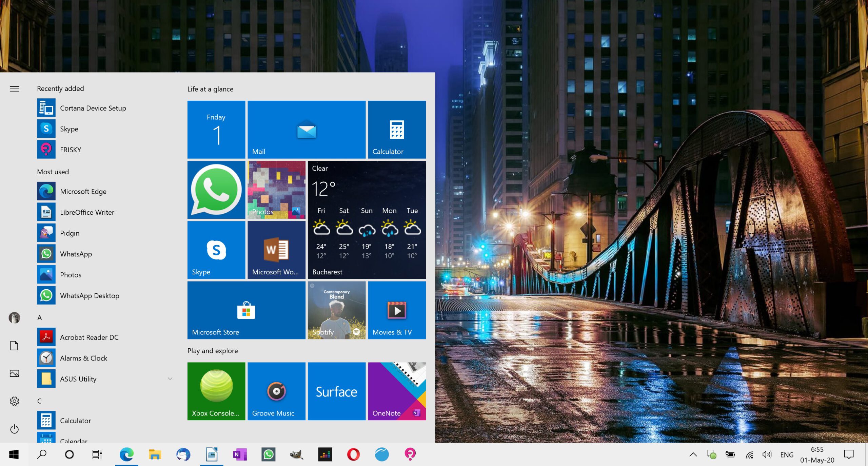Open OneNote on taskbar
The image size is (868, 466).
pos(240,454)
